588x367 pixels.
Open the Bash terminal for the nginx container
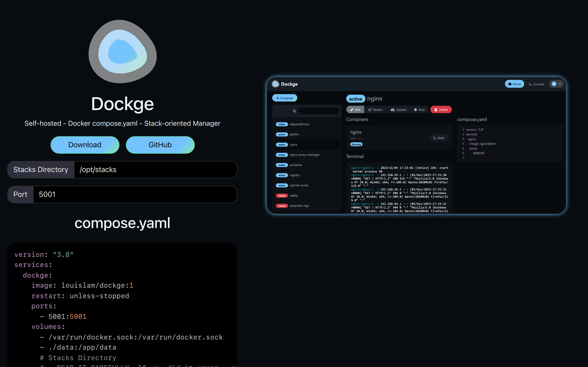click(438, 138)
